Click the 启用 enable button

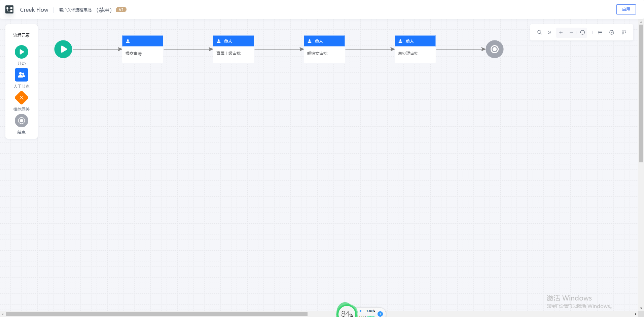click(x=626, y=9)
